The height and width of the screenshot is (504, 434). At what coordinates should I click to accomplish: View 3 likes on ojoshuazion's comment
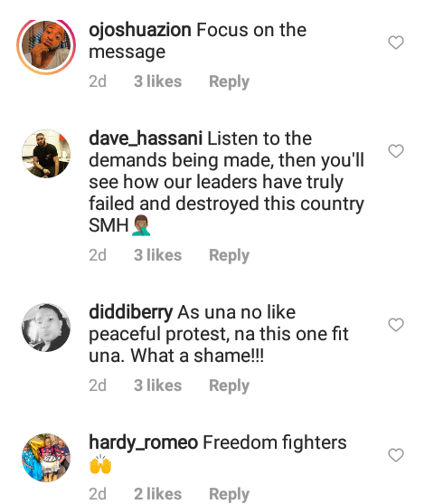[x=157, y=81]
